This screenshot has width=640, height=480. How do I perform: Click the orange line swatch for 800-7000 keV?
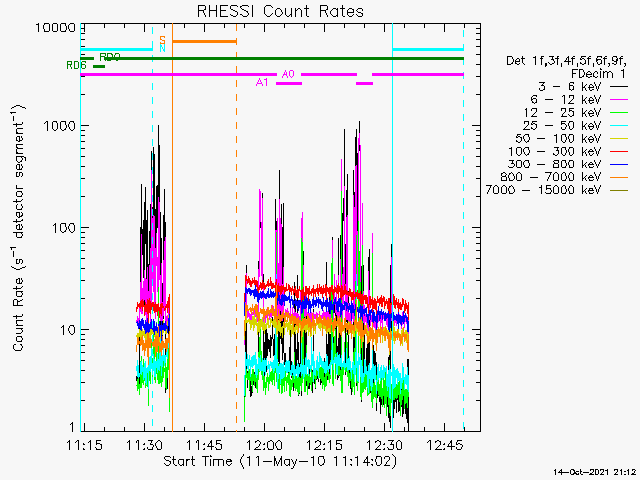[x=619, y=177]
